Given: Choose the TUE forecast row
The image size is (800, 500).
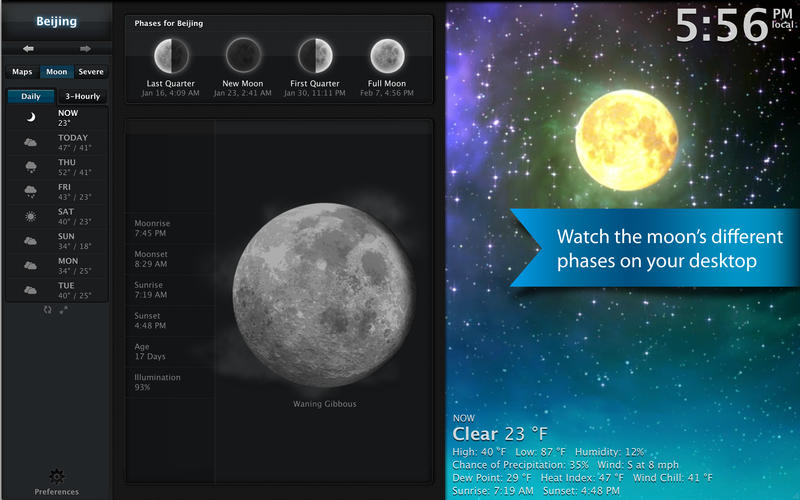Looking at the screenshot, I should (x=56, y=290).
